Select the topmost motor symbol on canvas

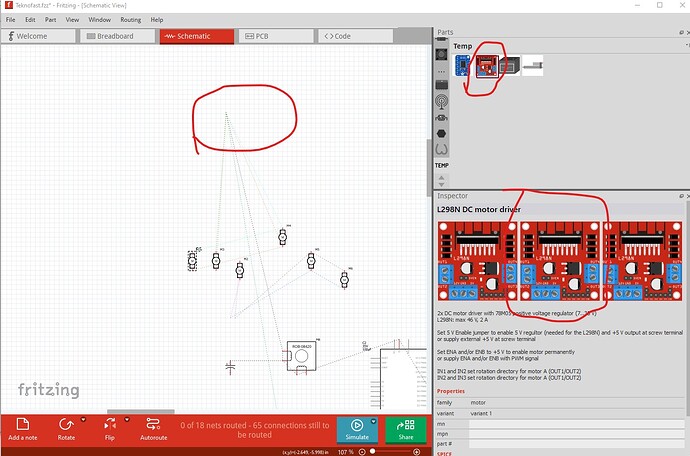tap(283, 237)
